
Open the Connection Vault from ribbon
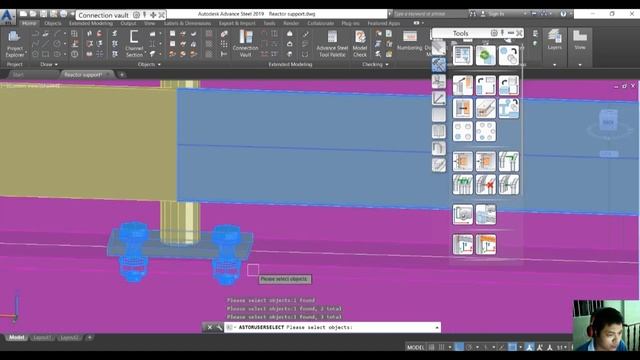click(246, 44)
